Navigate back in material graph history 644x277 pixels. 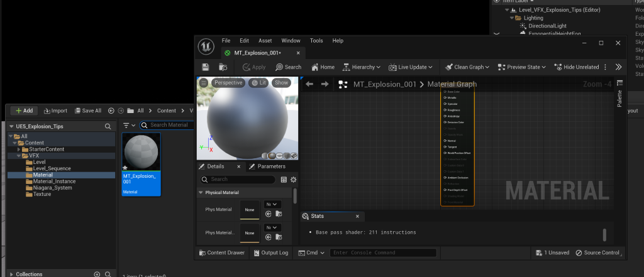pyautogui.click(x=309, y=84)
